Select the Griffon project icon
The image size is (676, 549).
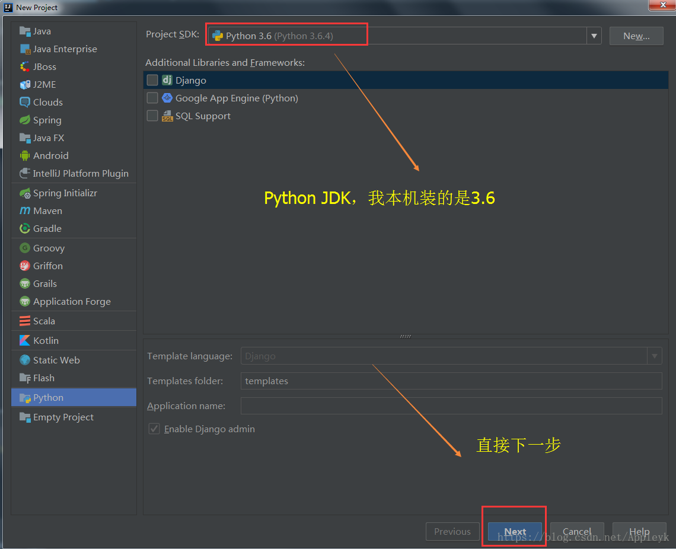pyautogui.click(x=24, y=266)
